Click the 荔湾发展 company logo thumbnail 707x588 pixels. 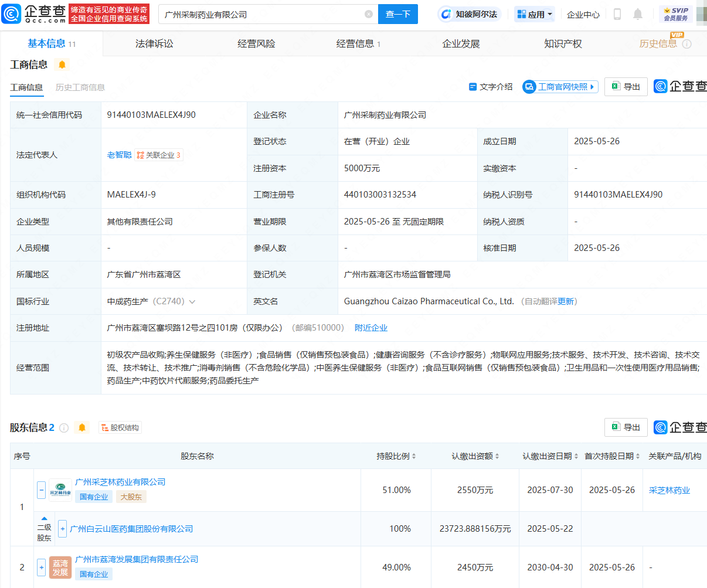pyautogui.click(x=60, y=567)
